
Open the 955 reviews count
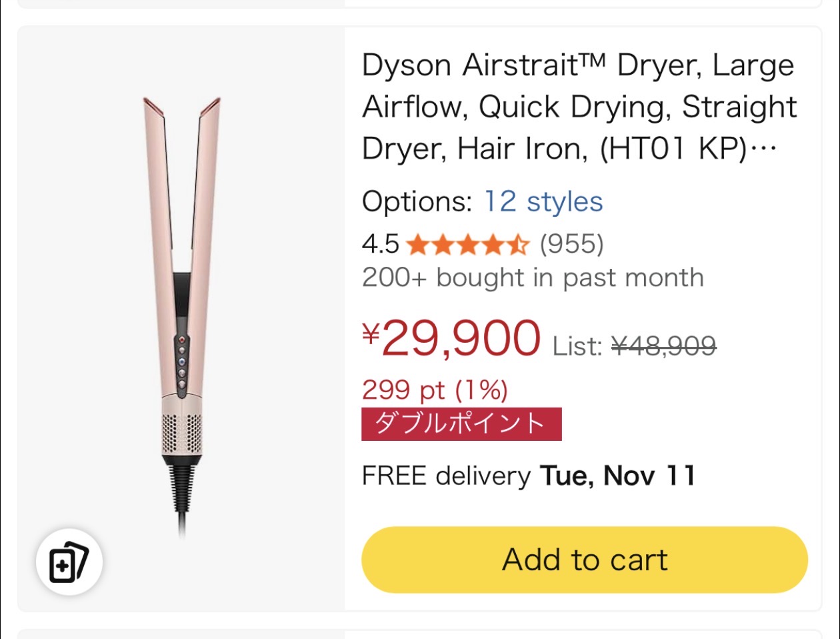[571, 244]
